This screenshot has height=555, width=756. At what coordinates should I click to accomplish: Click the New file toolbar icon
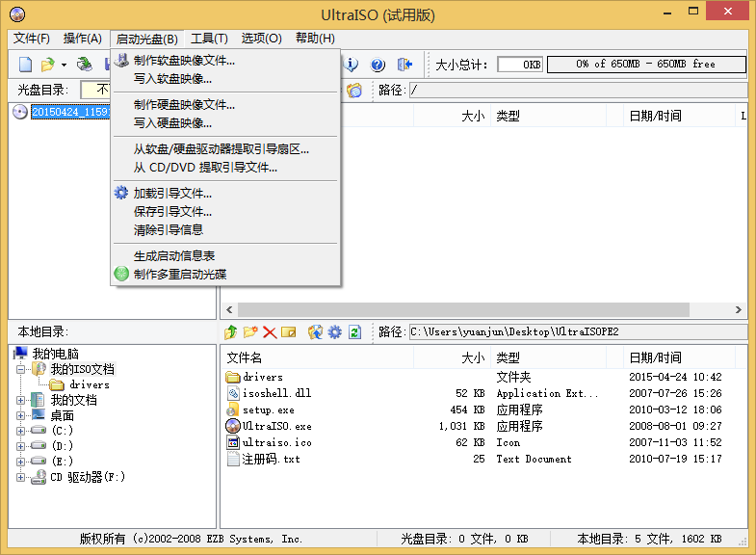(25, 65)
